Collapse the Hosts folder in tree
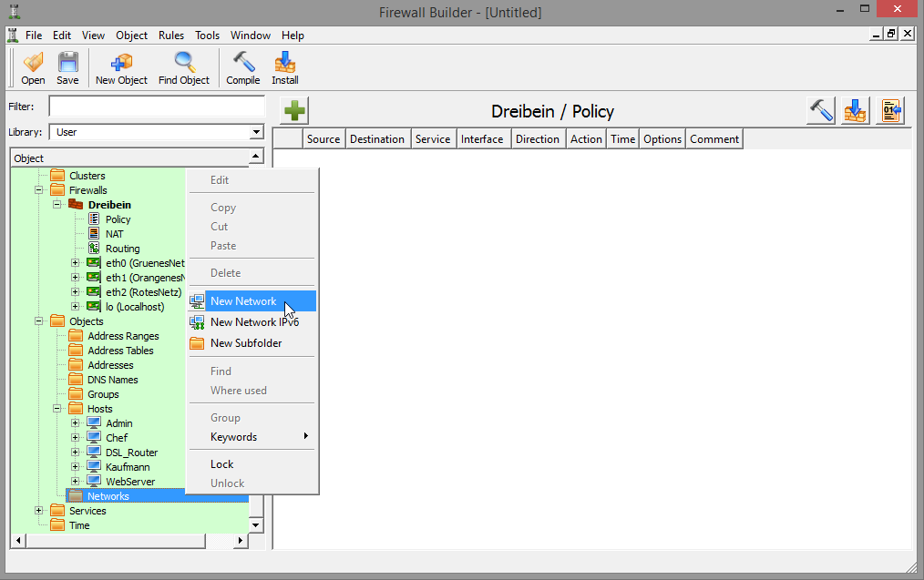This screenshot has width=924, height=580. [x=57, y=409]
